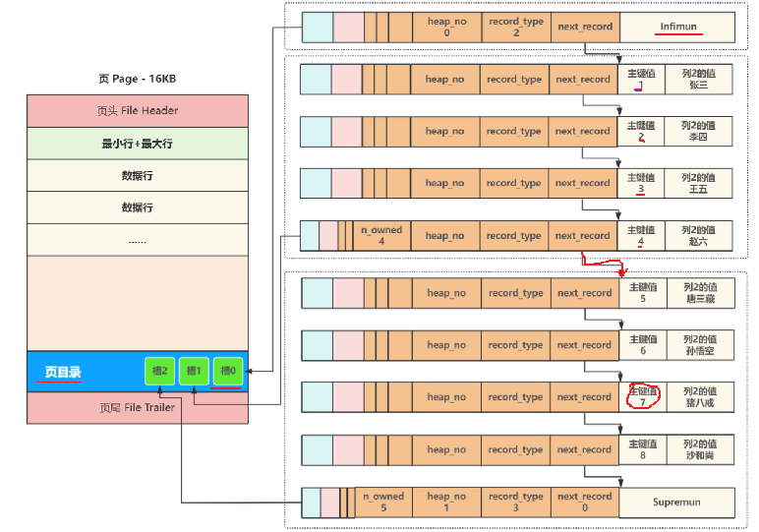Click the "next_record 0" cell
Image resolution: width=759 pixels, height=532 pixels.
coord(585,502)
